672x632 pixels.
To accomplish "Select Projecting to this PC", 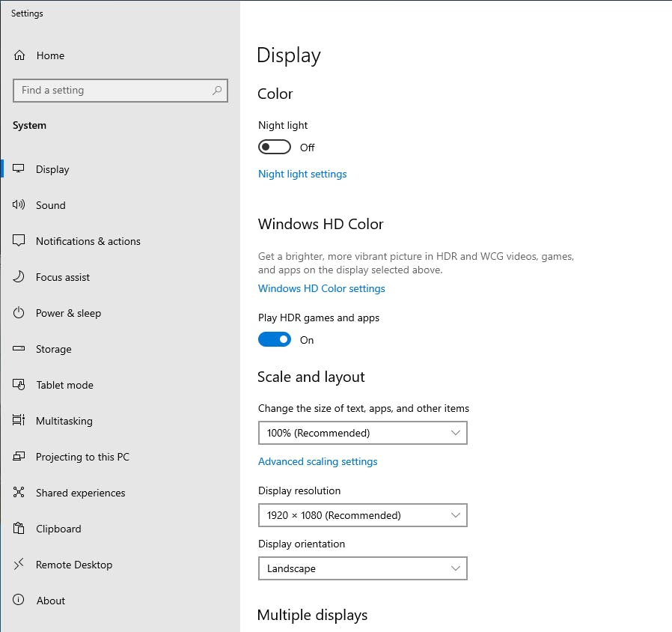I will click(120, 457).
